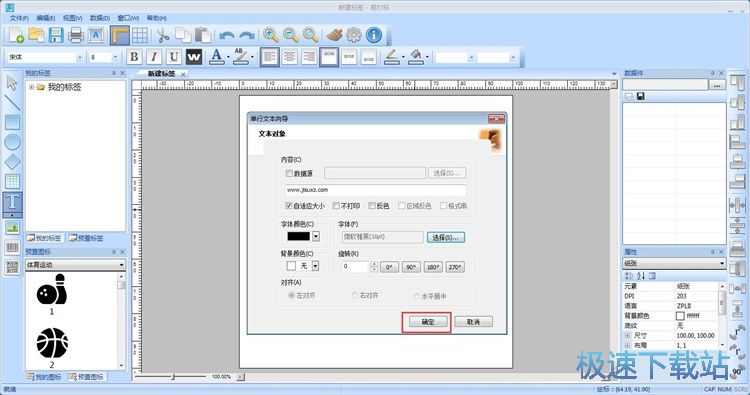
Task: Select the 左对齐 radio button
Action: pyautogui.click(x=291, y=296)
